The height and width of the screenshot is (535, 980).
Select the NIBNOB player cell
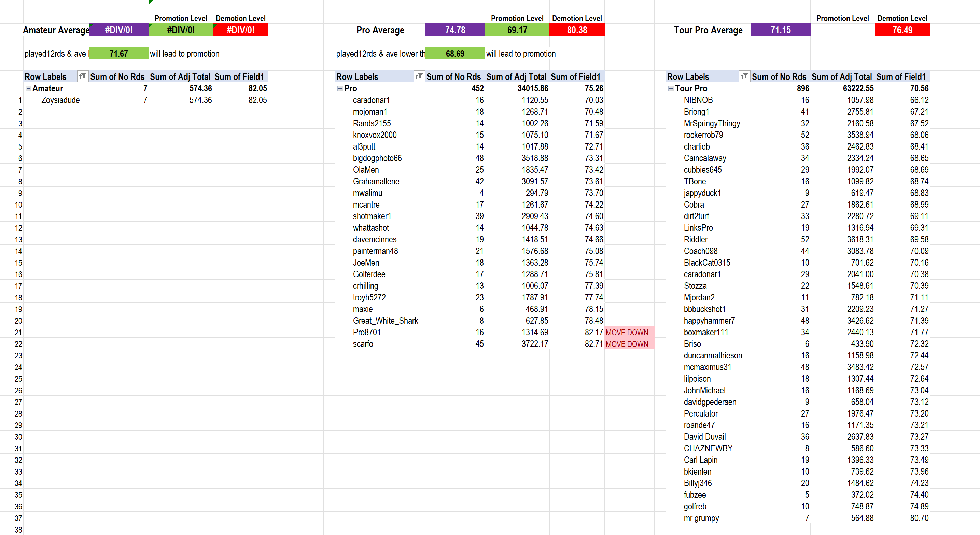[x=698, y=100]
